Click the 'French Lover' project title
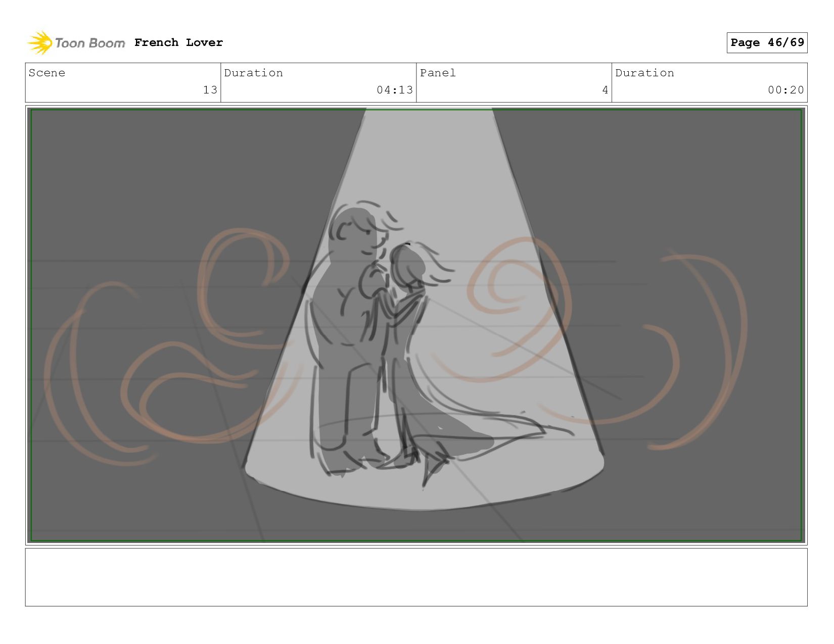The width and height of the screenshot is (834, 644). 178,42
